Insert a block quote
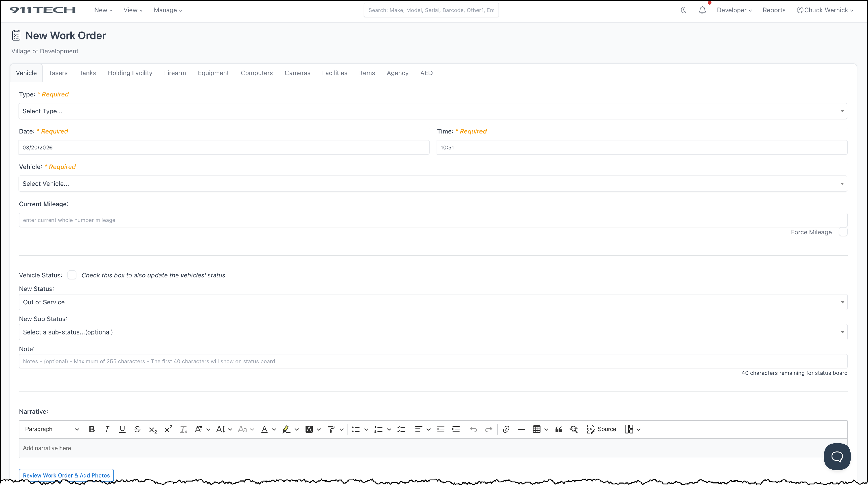This screenshot has height=485, width=868. [x=559, y=429]
